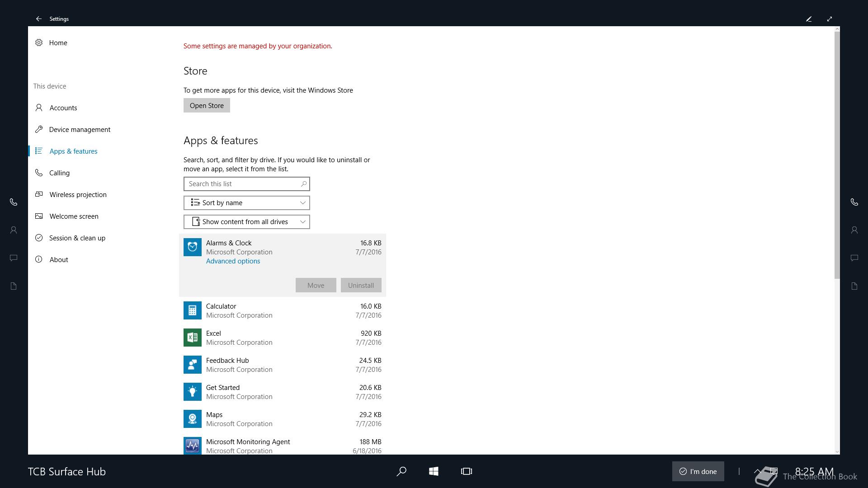
Task: Select the Excel app icon
Action: (192, 338)
